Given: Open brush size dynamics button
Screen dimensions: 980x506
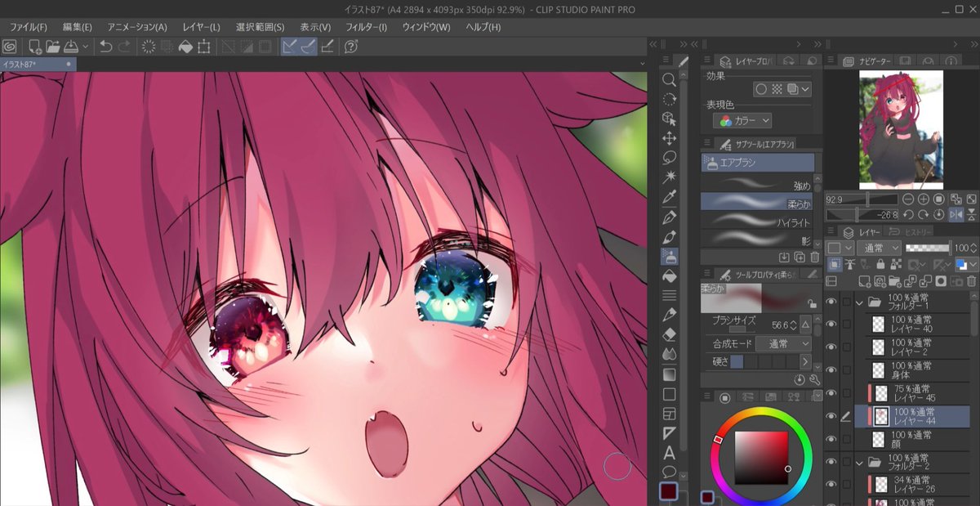Looking at the screenshot, I should pyautogui.click(x=804, y=325).
